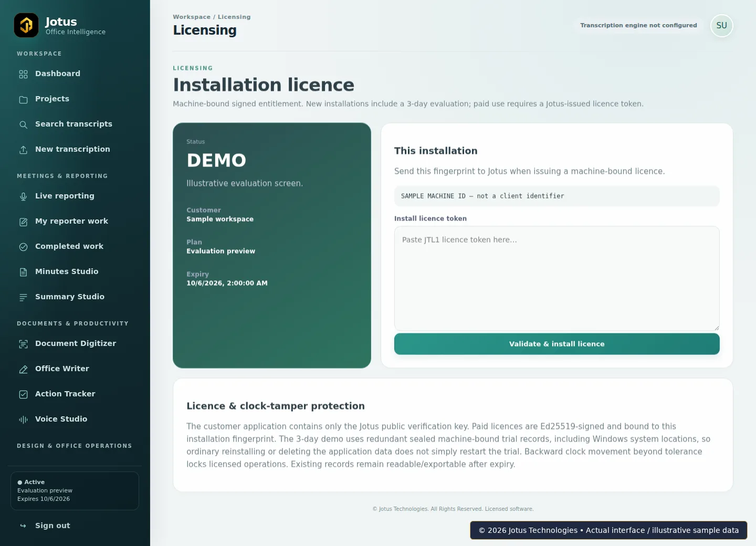Click the Search transcripts magnifier icon

coord(23,124)
